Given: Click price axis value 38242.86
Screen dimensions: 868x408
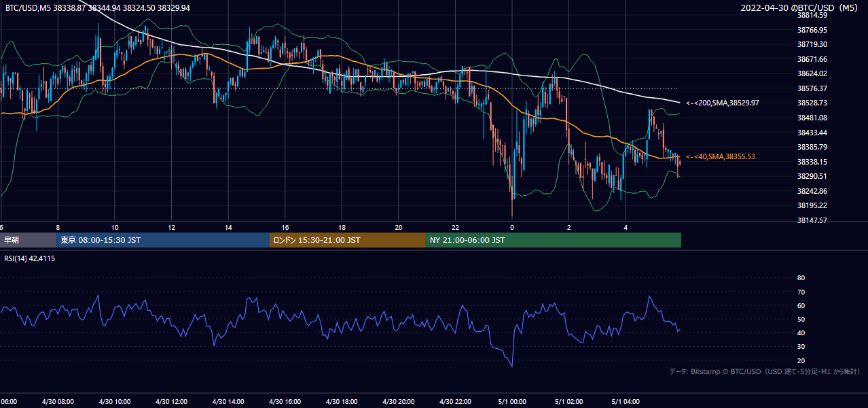Looking at the screenshot, I should (812, 191).
